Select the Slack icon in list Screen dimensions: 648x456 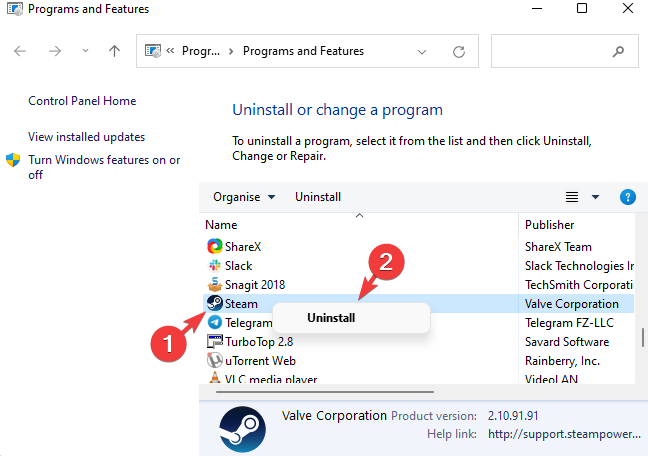pos(214,265)
